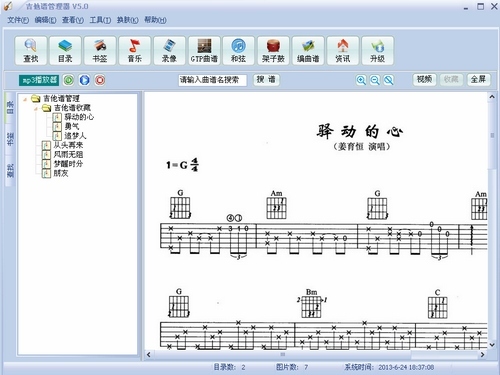Image resolution: width=500 pixels, height=375 pixels.
Task: Open the 书签 bookmarks tool
Action: pyautogui.click(x=100, y=51)
